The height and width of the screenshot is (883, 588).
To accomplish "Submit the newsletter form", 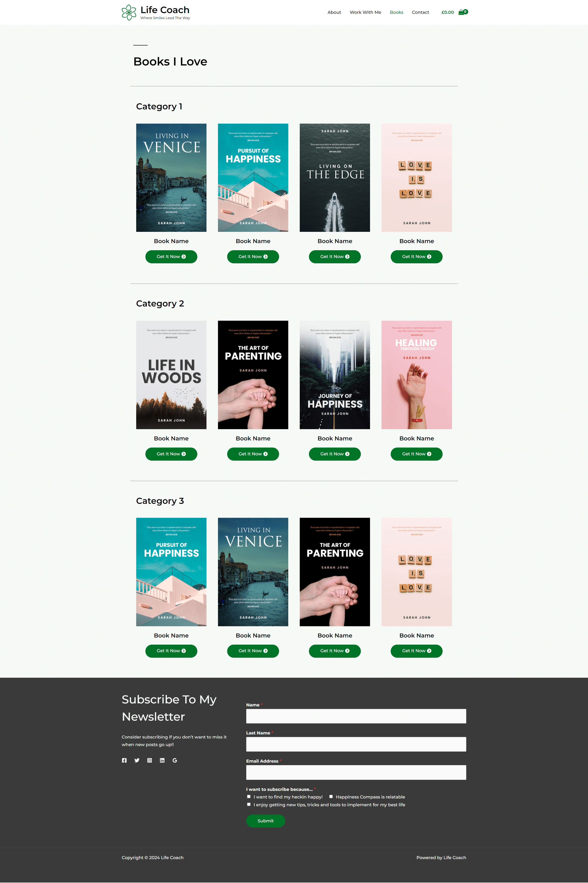I will tap(266, 821).
